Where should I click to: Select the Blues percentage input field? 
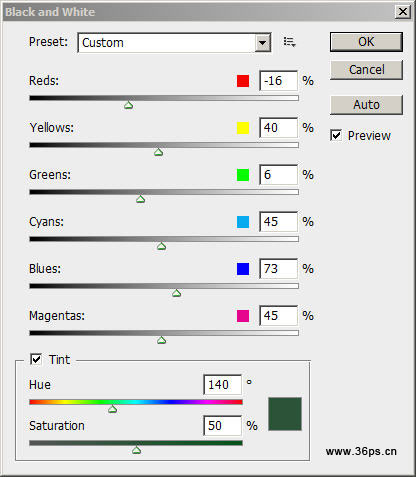tap(278, 269)
